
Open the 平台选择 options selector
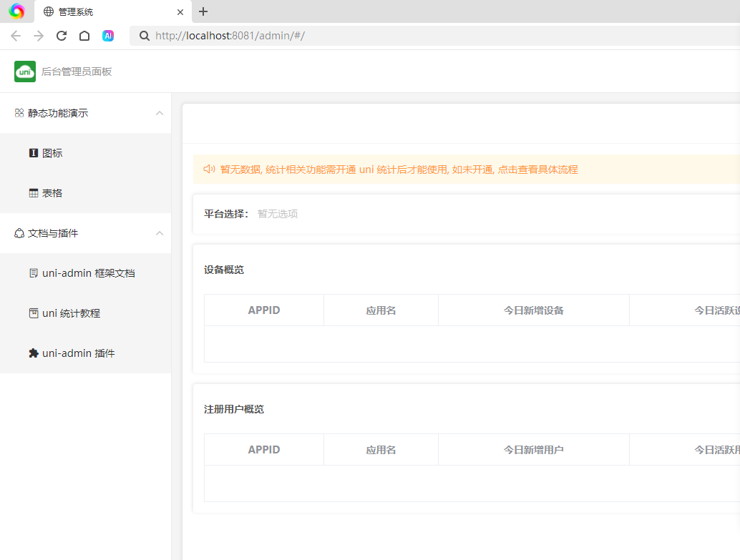[278, 214]
